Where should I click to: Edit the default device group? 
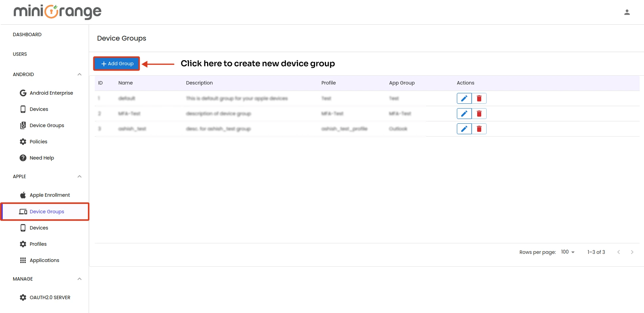coord(464,98)
